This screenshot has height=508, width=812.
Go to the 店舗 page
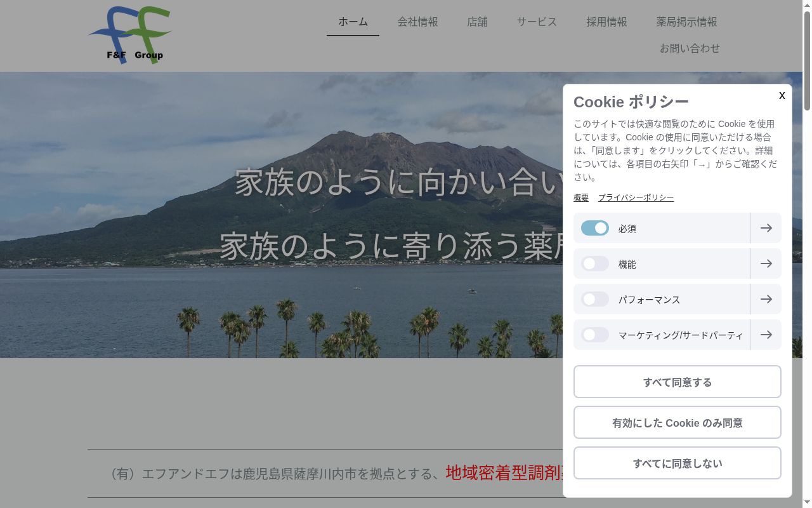click(477, 22)
